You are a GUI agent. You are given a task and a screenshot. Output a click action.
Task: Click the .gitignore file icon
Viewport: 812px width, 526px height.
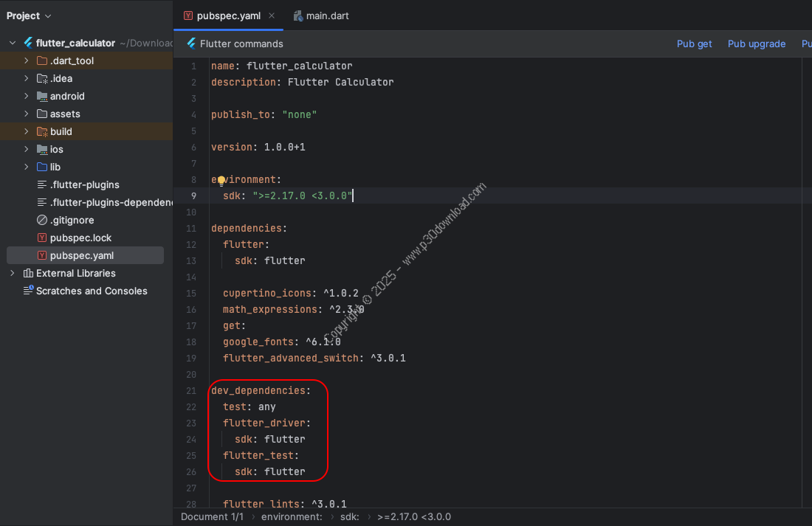[42, 220]
